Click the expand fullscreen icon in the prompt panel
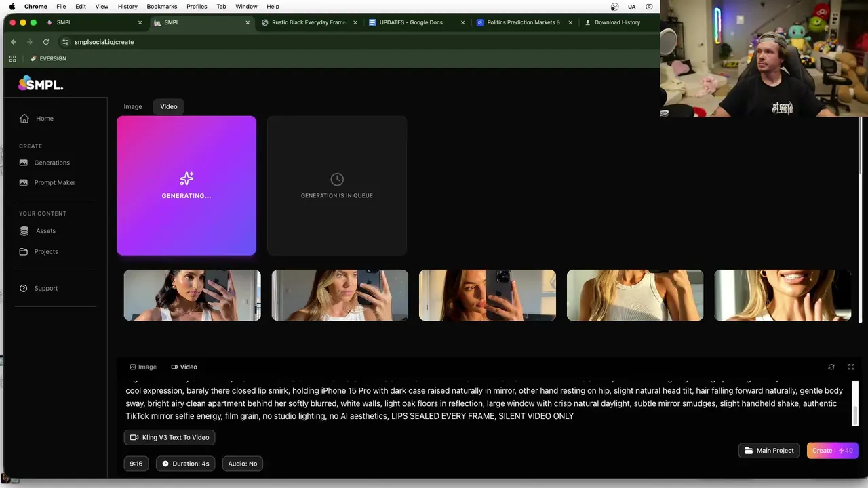This screenshot has height=488, width=868. (x=851, y=367)
